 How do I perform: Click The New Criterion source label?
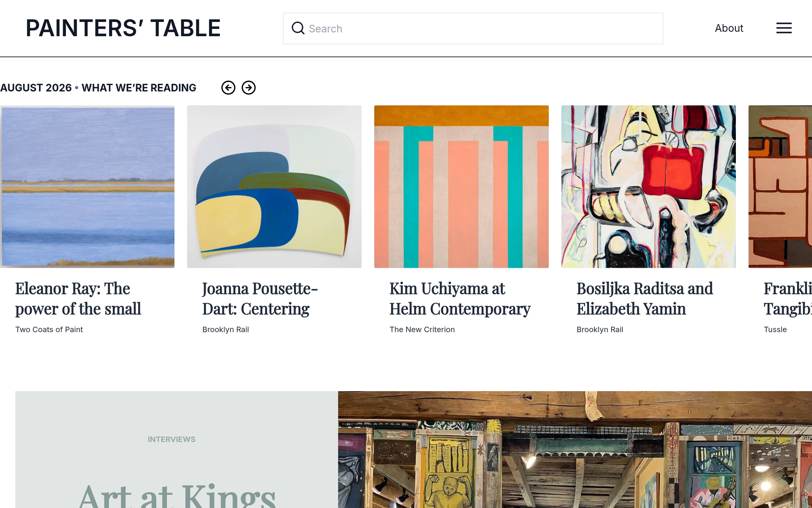(x=422, y=330)
